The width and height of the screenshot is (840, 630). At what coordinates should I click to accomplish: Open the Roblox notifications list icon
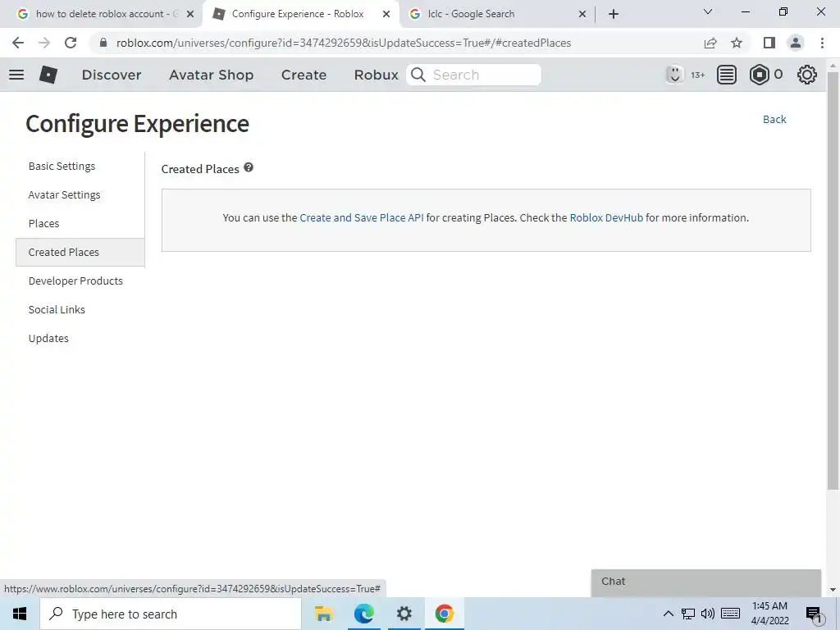pyautogui.click(x=727, y=75)
